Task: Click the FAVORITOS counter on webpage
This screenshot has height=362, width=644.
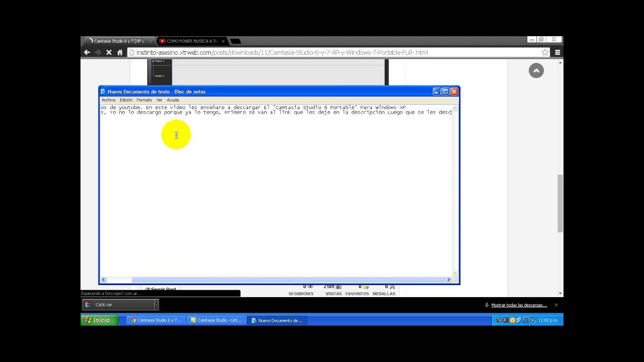Action: point(357,291)
